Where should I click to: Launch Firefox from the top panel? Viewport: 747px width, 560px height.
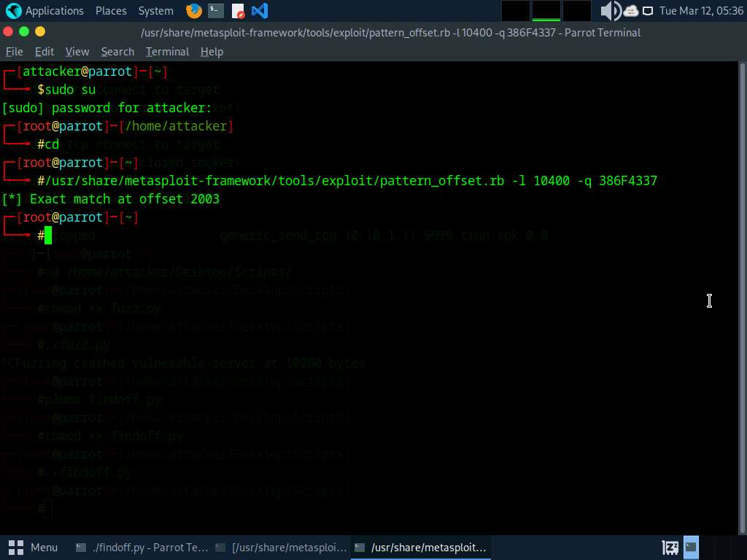pyautogui.click(x=193, y=11)
